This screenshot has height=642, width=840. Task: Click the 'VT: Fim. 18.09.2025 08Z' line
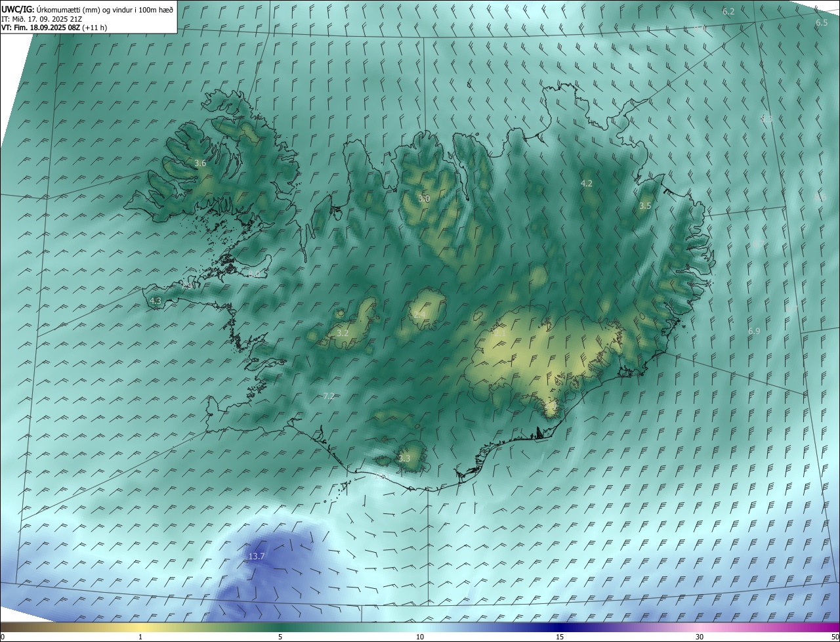[54, 28]
